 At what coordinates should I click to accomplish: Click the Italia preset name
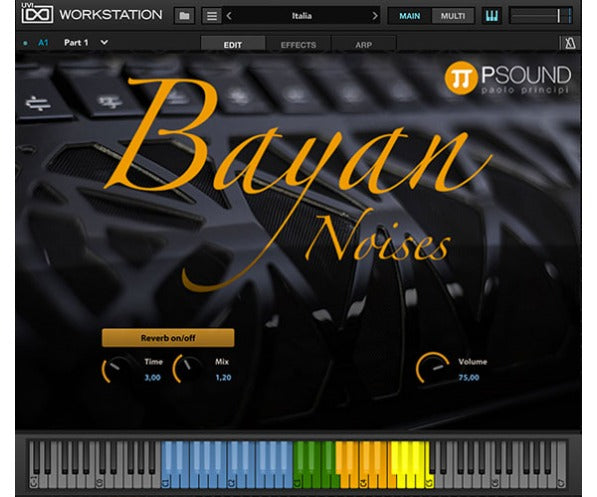tap(302, 16)
